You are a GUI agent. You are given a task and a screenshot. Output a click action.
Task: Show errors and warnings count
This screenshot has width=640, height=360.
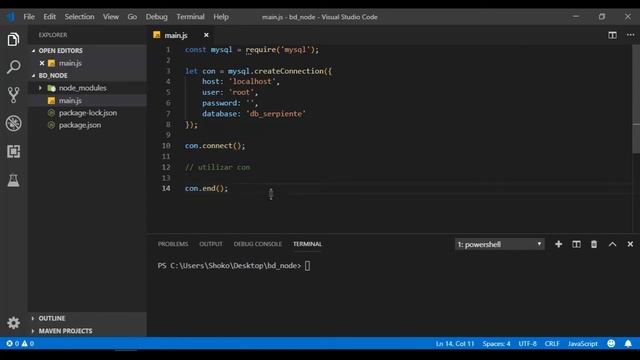(20, 343)
